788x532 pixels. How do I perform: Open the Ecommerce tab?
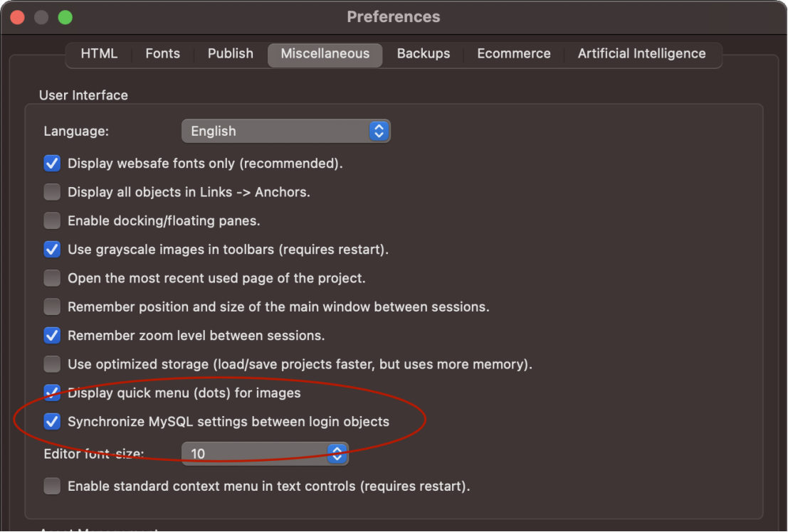tap(513, 54)
